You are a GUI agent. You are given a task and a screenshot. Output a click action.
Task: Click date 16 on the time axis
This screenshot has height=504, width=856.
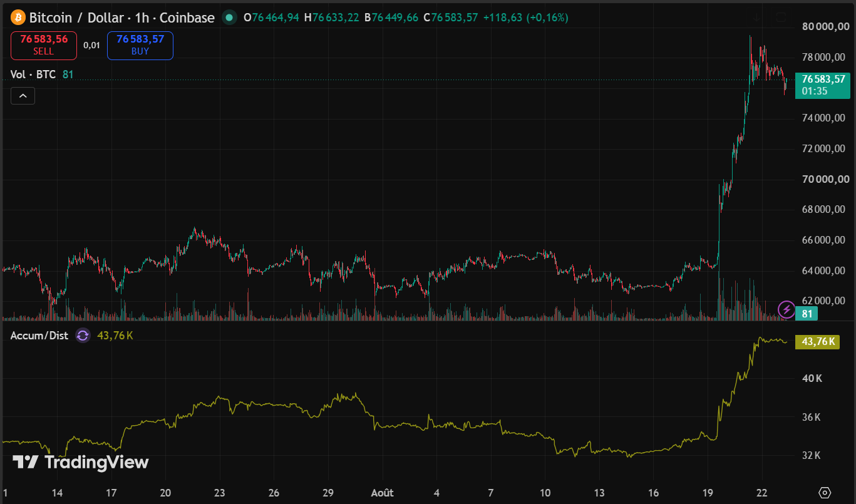[654, 493]
